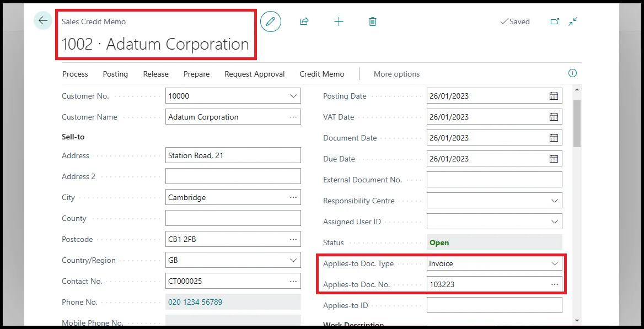The height and width of the screenshot is (329, 644).
Task: Delete the credit memo via trash icon
Action: point(373,22)
